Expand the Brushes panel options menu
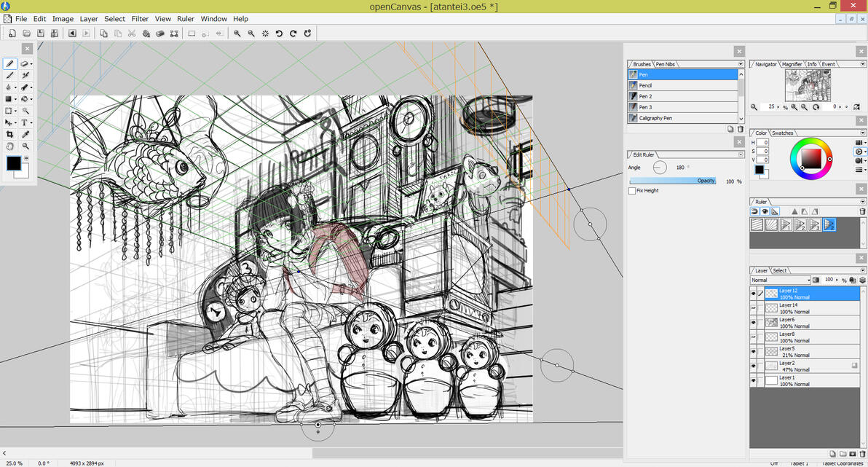This screenshot has height=467, width=868. point(741,64)
